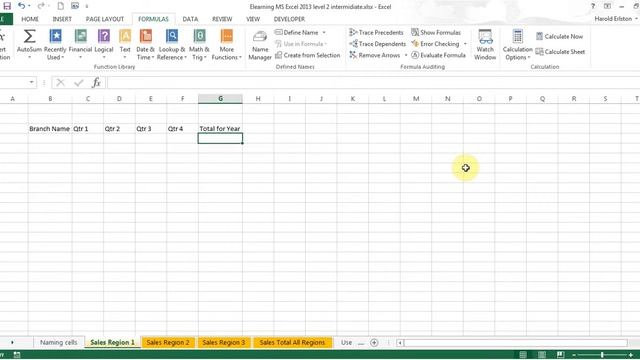Click Trace Precedents
This screenshot has height=360, width=640.
pos(376,32)
